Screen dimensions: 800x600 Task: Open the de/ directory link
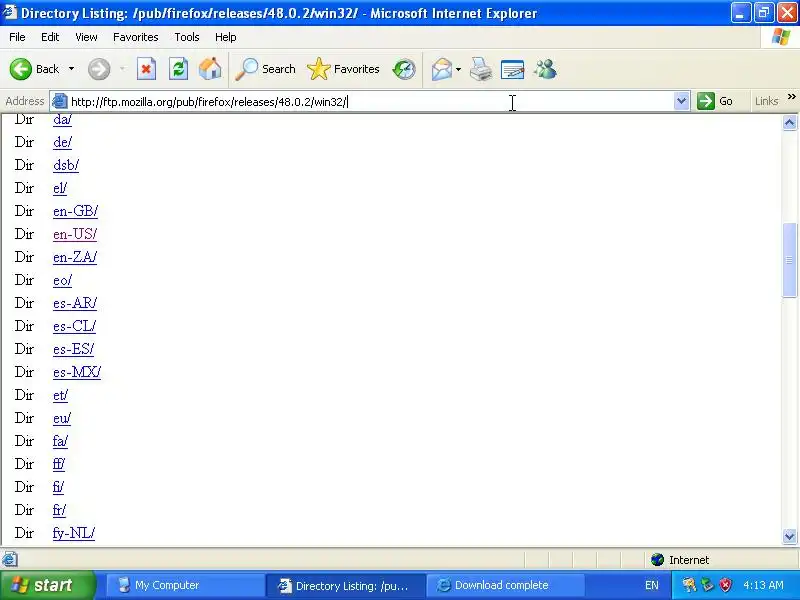62,142
